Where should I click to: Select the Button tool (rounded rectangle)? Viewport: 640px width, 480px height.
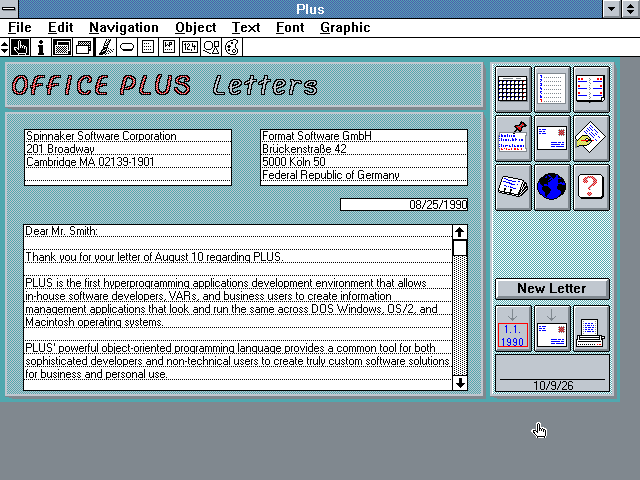click(127, 47)
